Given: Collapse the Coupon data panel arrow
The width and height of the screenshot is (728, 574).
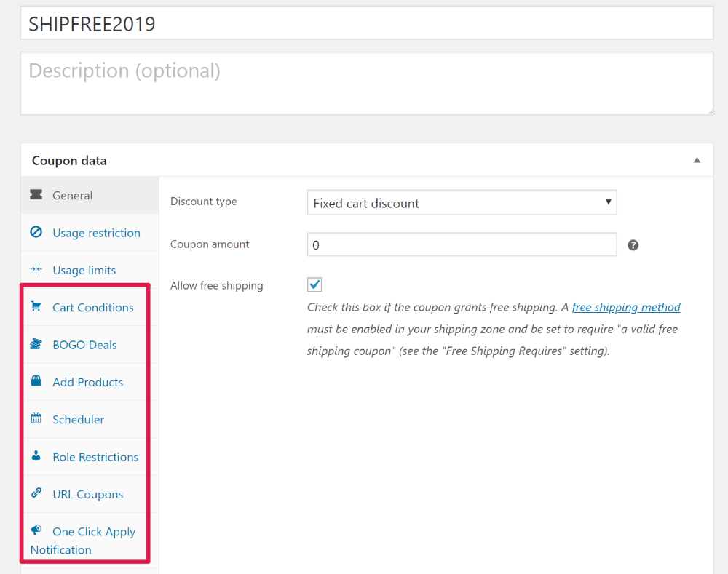Looking at the screenshot, I should point(697,160).
